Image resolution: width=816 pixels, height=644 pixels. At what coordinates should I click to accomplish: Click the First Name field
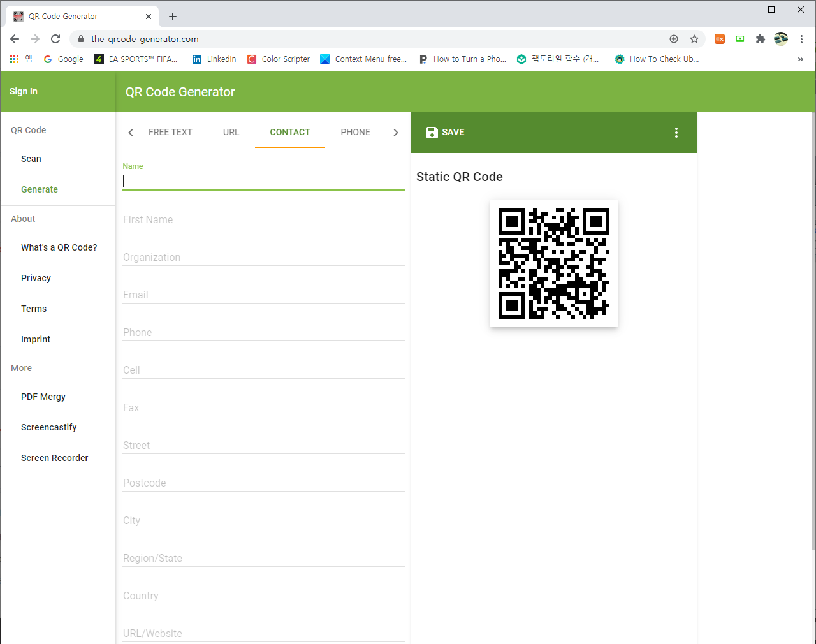[263, 219]
